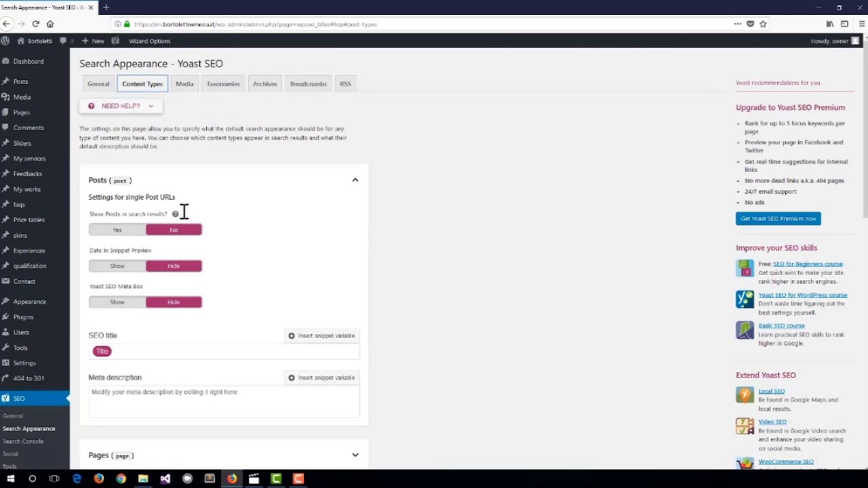Set Show Posts in search results to Yes
The width and height of the screenshot is (868, 488).
(x=117, y=230)
